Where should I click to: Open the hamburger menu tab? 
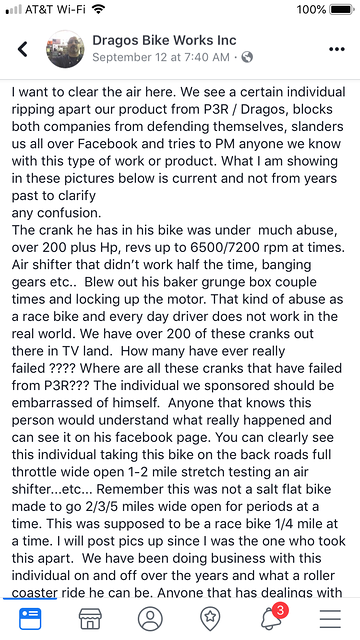pyautogui.click(x=330, y=619)
